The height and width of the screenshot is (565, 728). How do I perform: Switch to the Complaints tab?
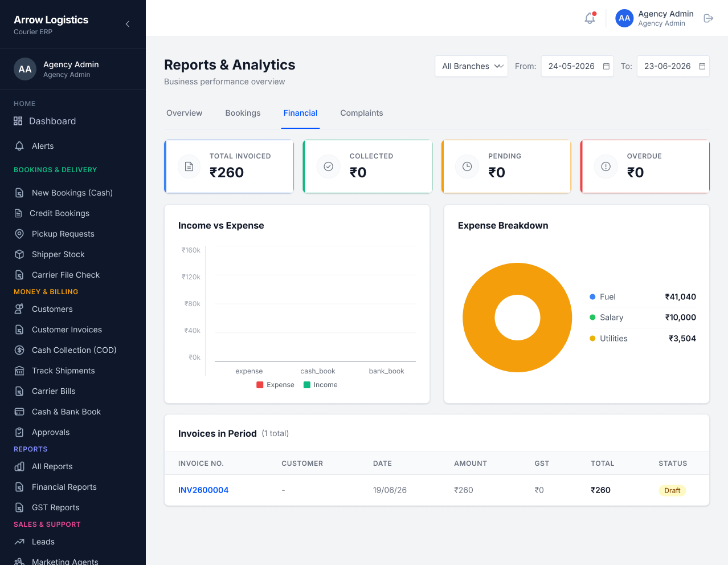coord(362,113)
